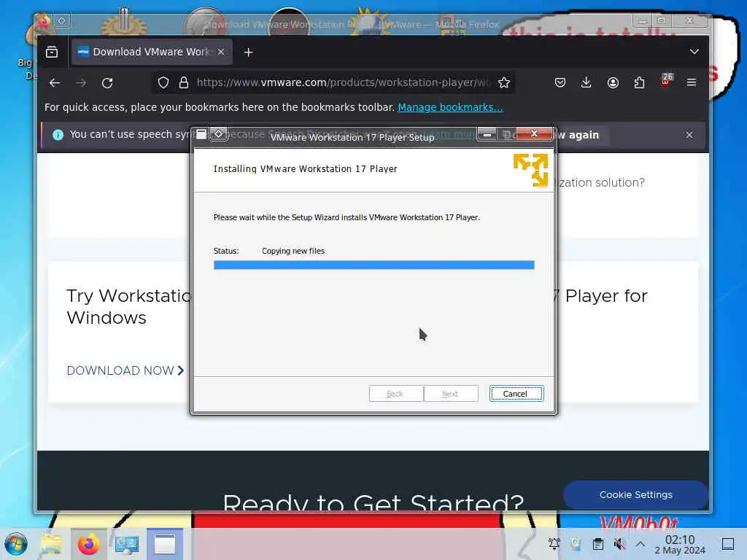Open VMware Setup window menu icon
This screenshot has height=560, width=747.
click(201, 134)
